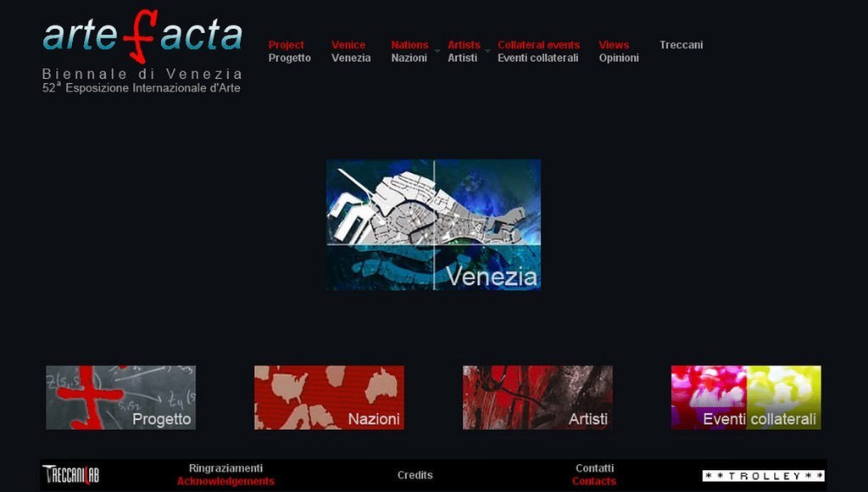Go to the Venice menu item
The width and height of the screenshot is (868, 492).
click(x=348, y=45)
